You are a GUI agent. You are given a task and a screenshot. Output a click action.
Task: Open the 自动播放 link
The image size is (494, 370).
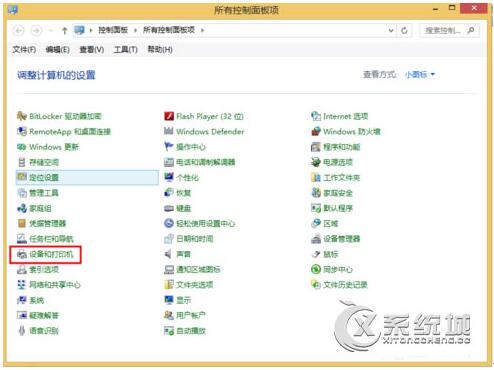click(x=191, y=331)
